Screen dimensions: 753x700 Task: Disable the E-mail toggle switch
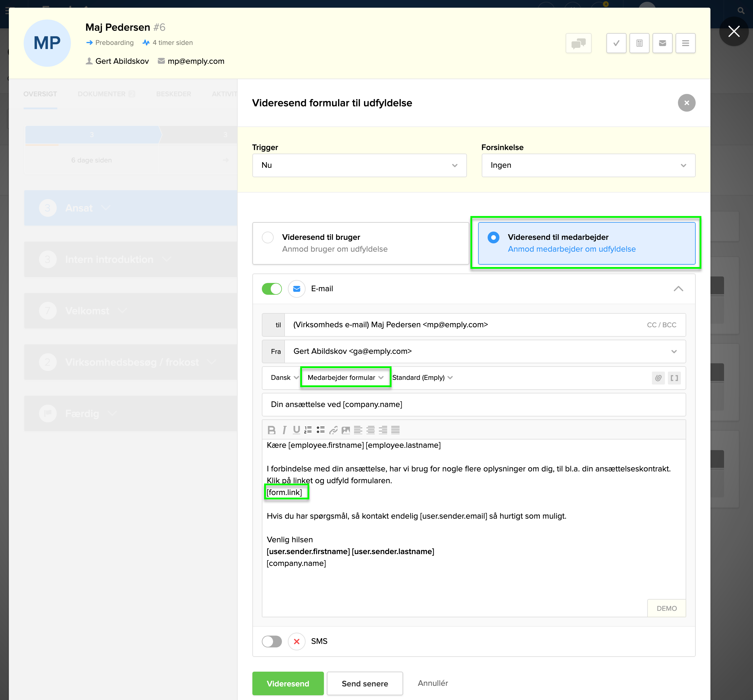click(272, 289)
